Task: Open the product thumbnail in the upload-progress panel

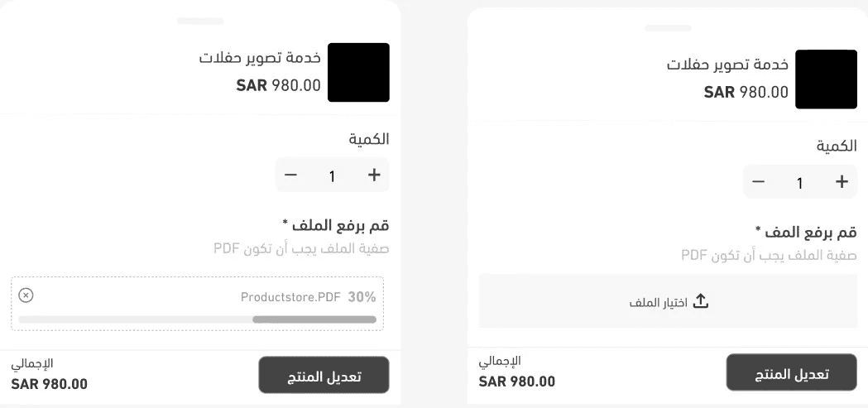Action: 358,73
